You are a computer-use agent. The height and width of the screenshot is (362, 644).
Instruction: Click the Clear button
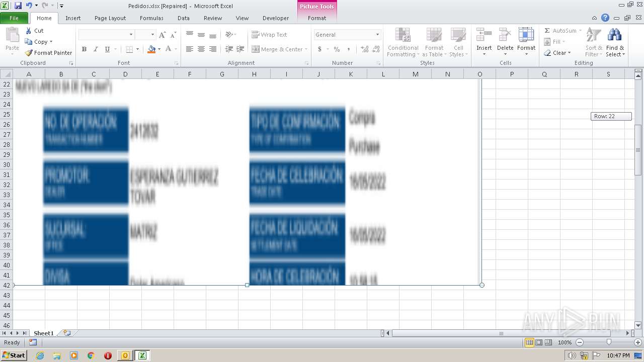pyautogui.click(x=557, y=53)
